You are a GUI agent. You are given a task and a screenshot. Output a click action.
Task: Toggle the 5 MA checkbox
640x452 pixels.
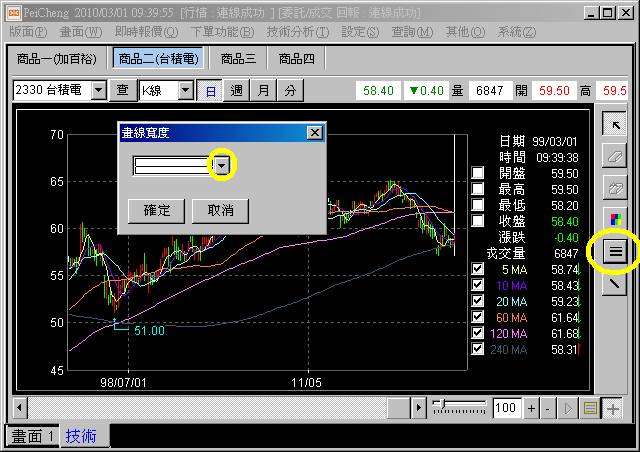478,269
